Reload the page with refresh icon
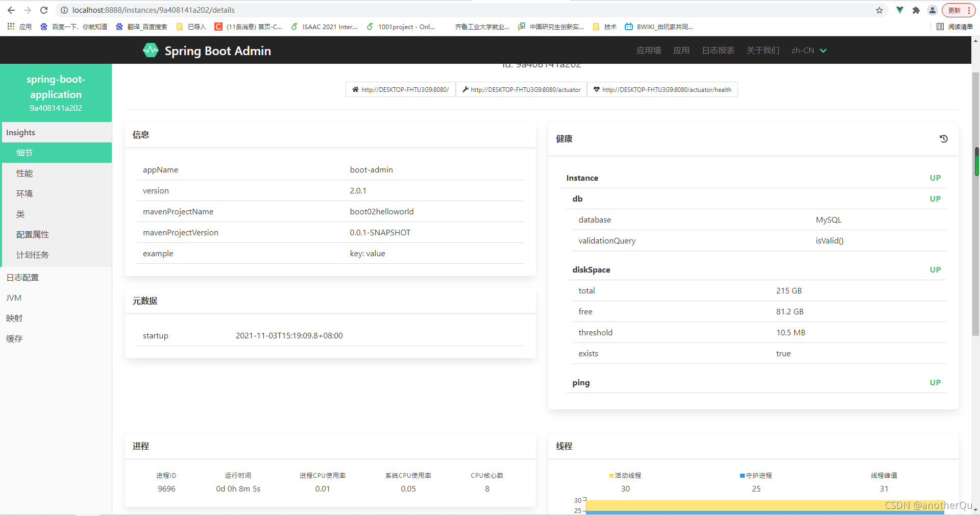980x516 pixels. pyautogui.click(x=44, y=10)
